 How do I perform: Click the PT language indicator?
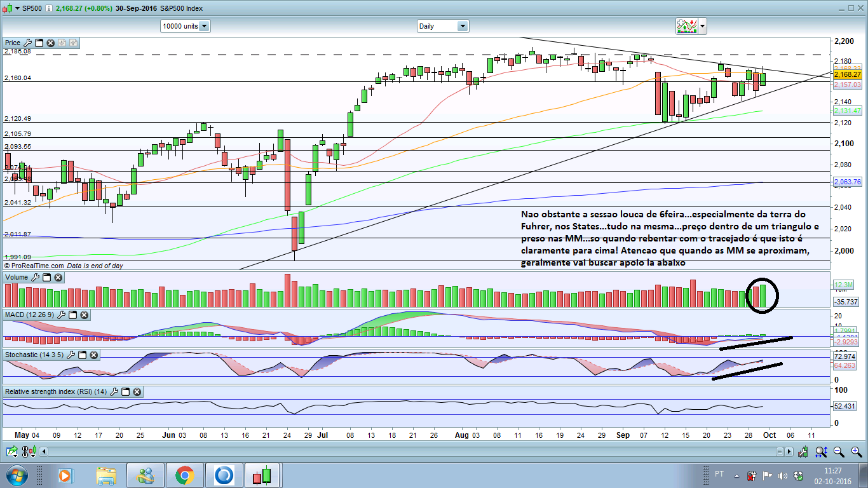(x=719, y=474)
